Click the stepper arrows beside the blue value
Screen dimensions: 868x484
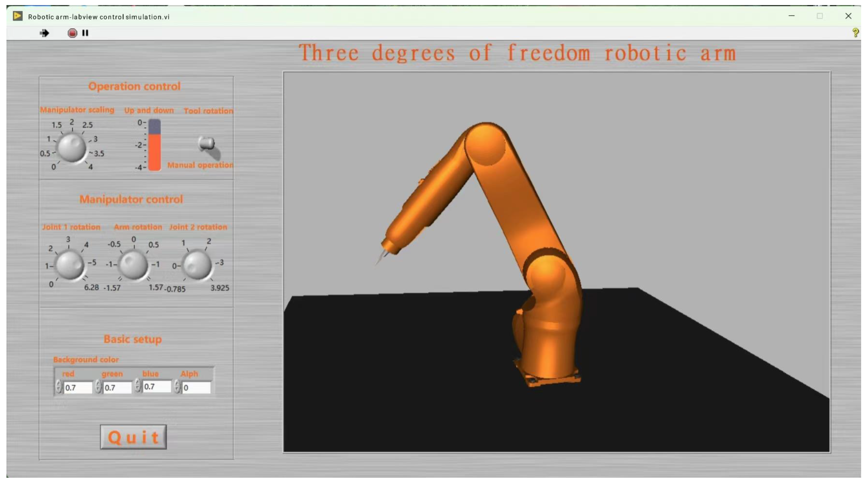click(138, 386)
